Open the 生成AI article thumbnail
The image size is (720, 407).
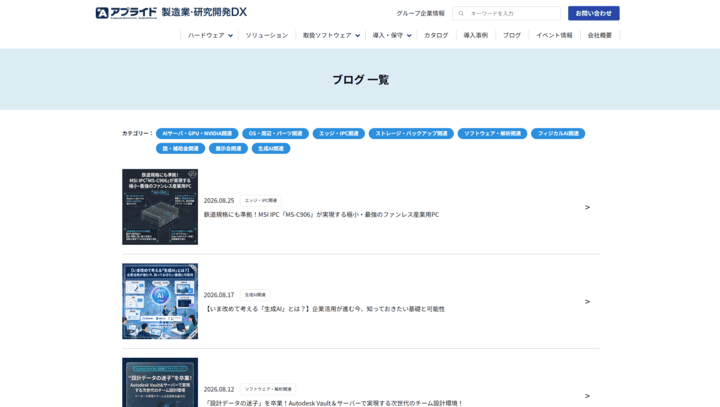[x=160, y=301]
